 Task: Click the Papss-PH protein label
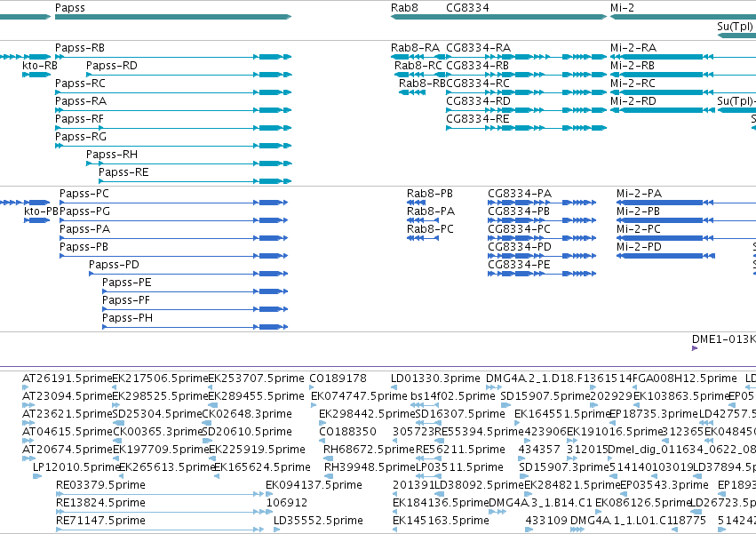coord(127,318)
